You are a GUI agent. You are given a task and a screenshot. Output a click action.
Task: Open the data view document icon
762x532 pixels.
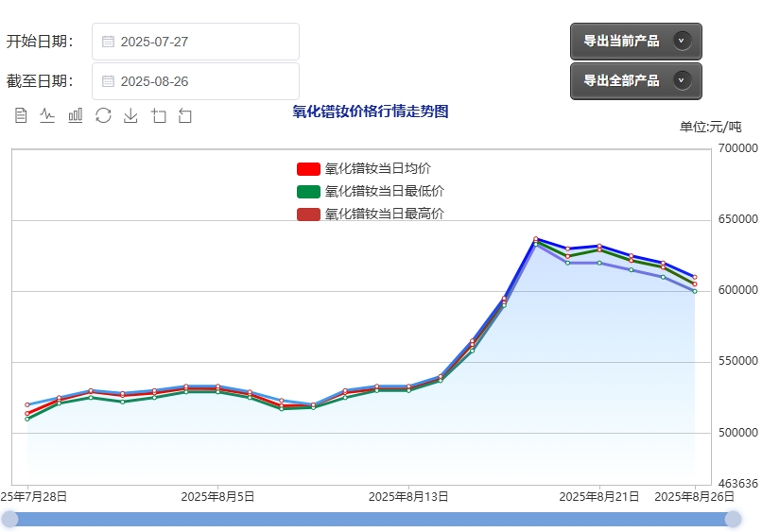tap(21, 115)
